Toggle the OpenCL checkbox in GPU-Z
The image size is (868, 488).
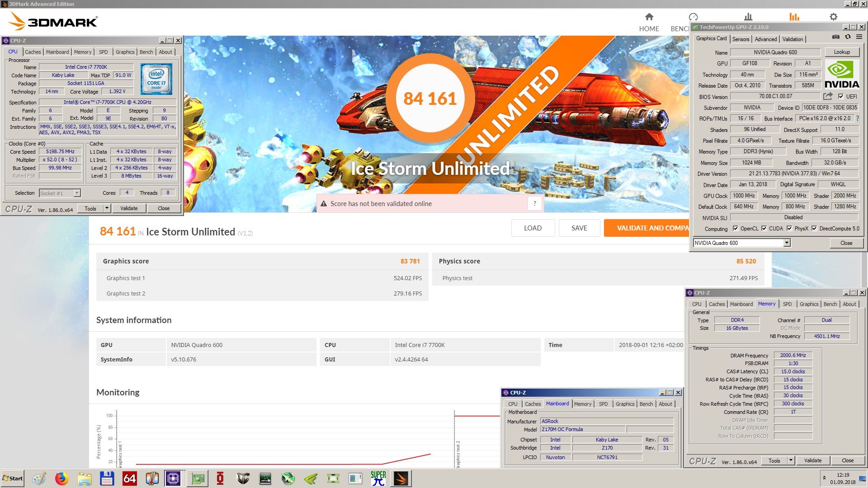pos(735,229)
